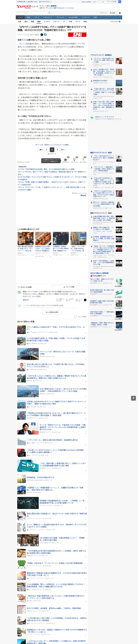Open the 購入履歴 link
The height and width of the screenshot is (644, 138).
pos(113,13)
